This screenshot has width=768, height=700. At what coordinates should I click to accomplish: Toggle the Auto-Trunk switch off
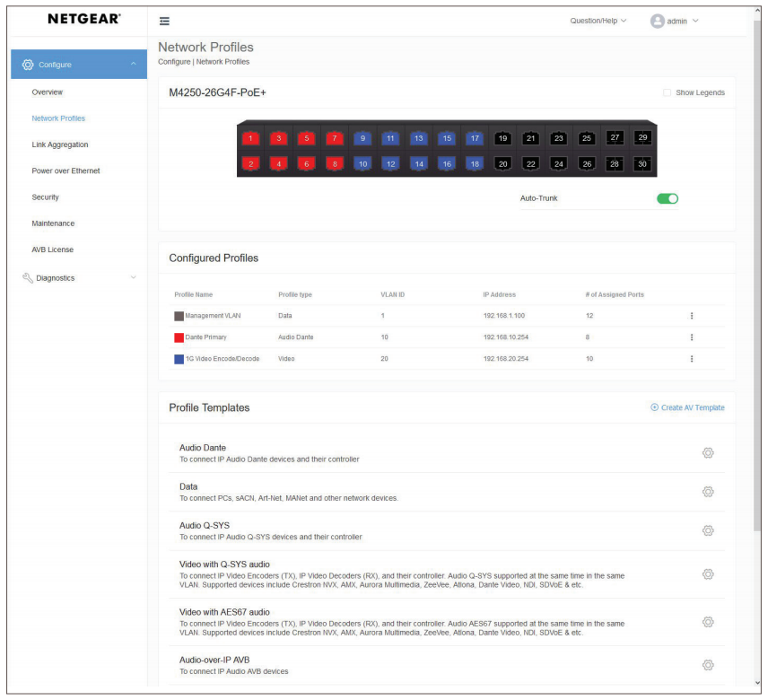[668, 198]
